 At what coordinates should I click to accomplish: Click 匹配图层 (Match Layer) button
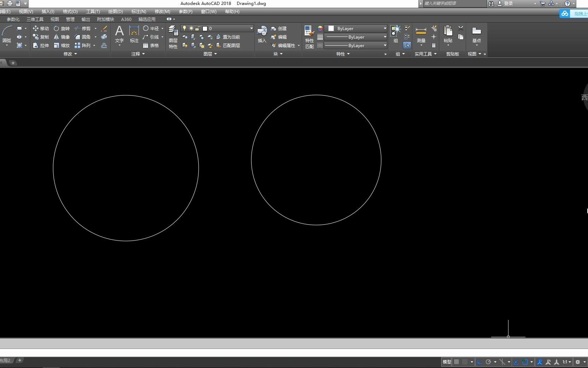tap(228, 45)
